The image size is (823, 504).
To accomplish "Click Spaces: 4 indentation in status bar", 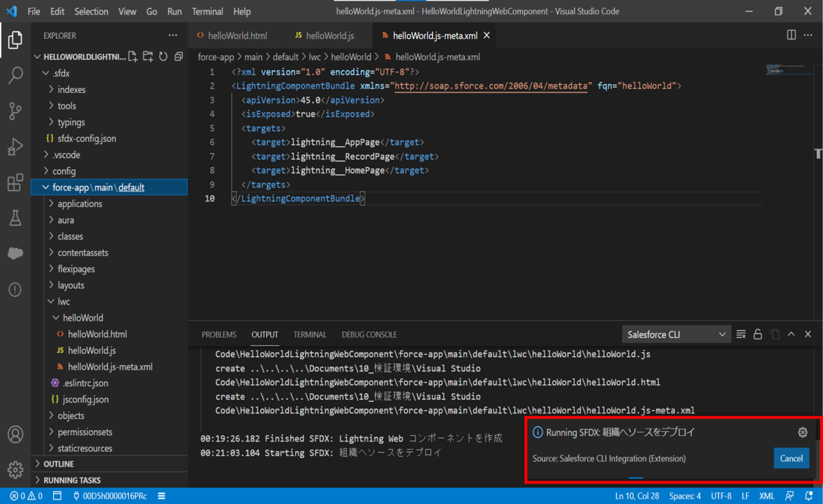I will click(x=684, y=496).
